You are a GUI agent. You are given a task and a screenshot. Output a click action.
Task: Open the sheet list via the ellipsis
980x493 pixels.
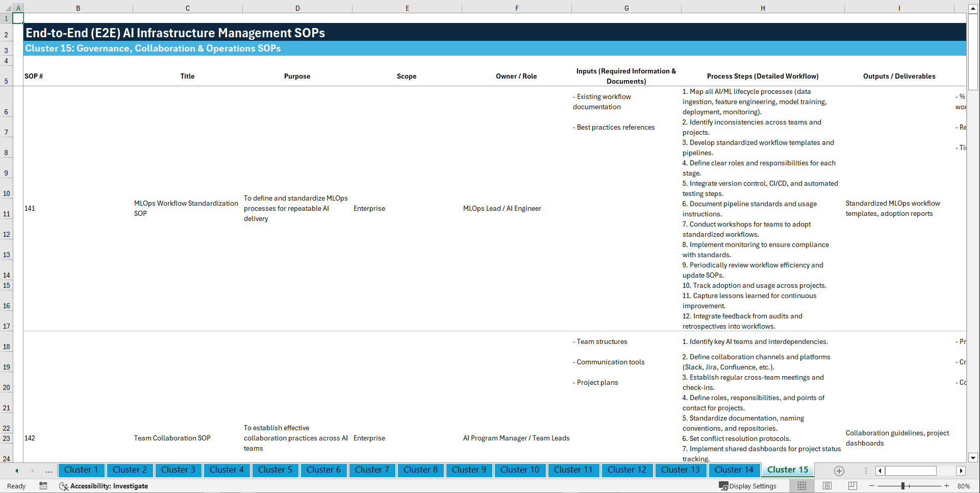pos(48,471)
